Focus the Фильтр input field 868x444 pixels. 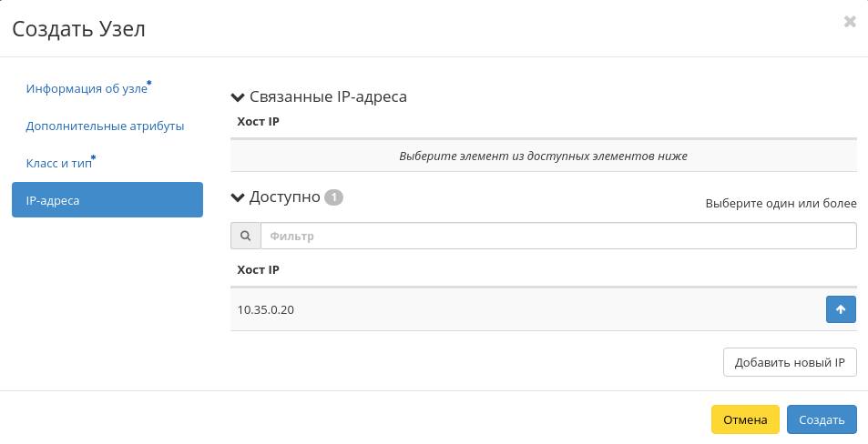point(557,237)
